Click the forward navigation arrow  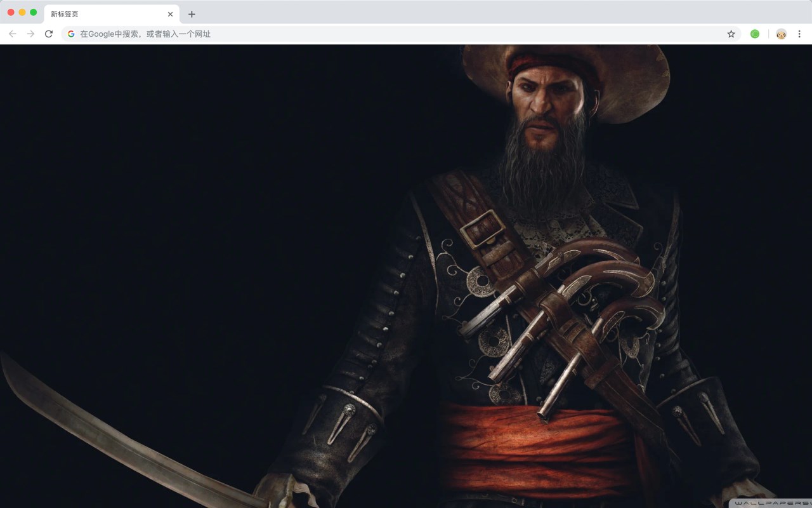click(x=30, y=34)
